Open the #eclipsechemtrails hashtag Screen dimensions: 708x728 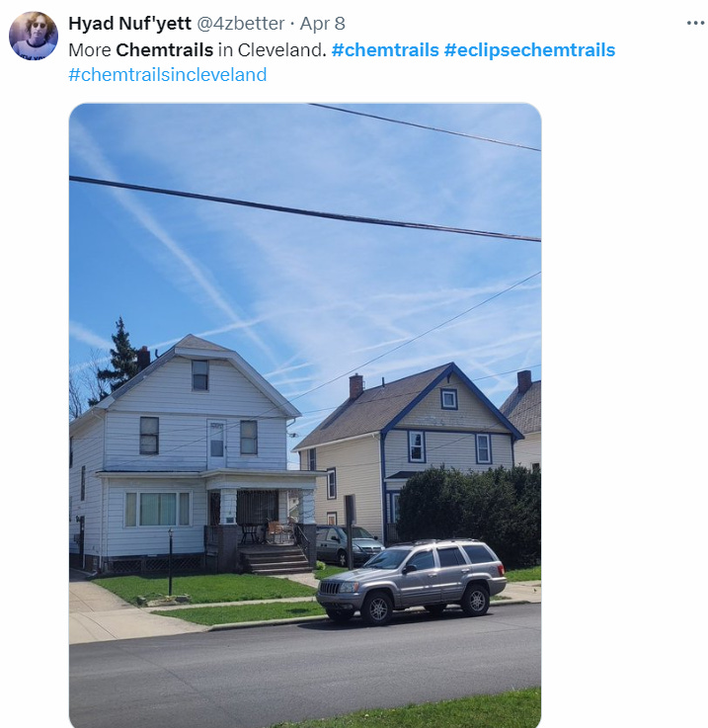point(529,49)
